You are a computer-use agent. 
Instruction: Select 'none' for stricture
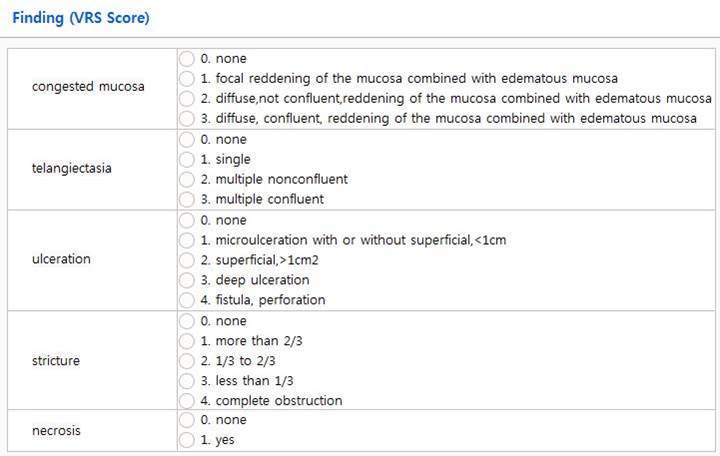[187, 321]
